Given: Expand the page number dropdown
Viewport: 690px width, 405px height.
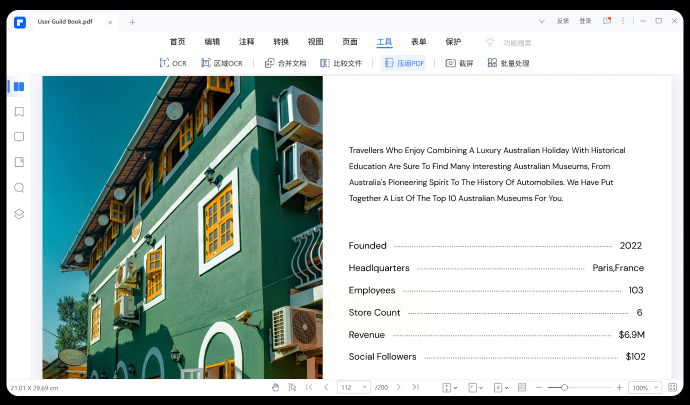Looking at the screenshot, I should pos(366,387).
